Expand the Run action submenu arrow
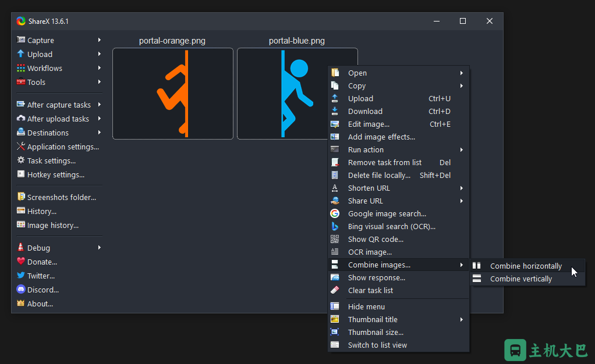Image resolution: width=595 pixels, height=364 pixels. (x=462, y=150)
